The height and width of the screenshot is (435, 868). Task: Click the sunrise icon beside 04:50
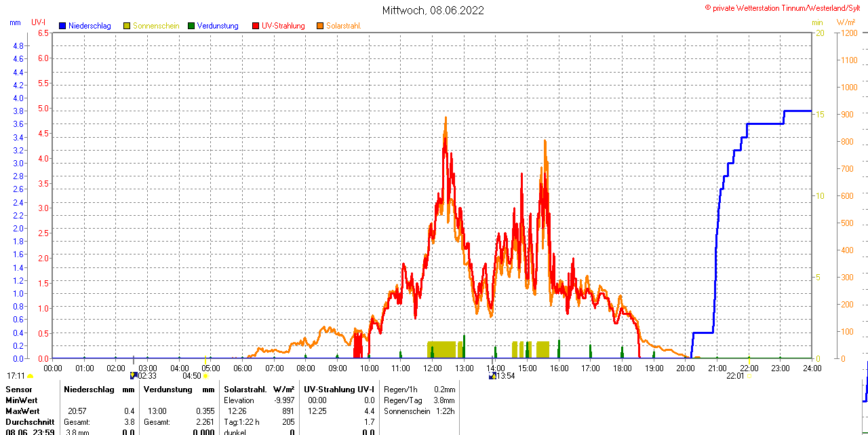[205, 375]
